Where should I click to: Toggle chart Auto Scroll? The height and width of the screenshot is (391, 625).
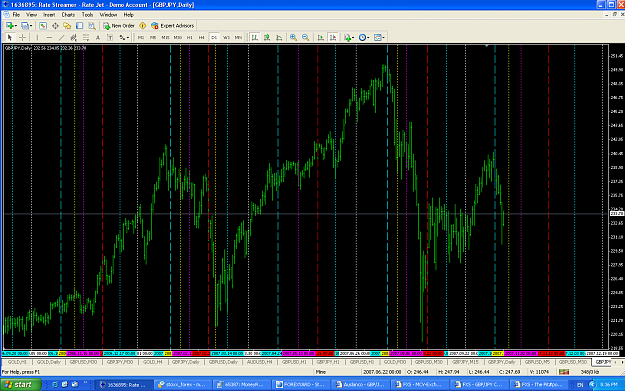[320, 37]
